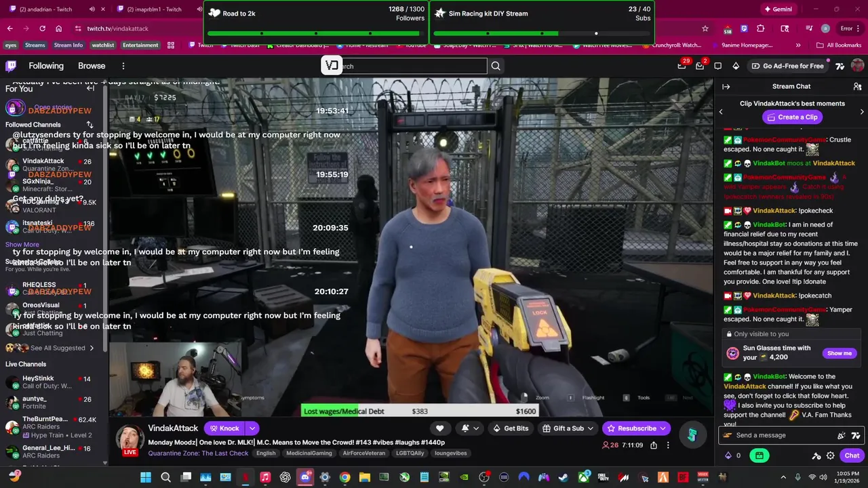Image resolution: width=868 pixels, height=488 pixels.
Task: Click the Lost wages/Medical Debt donation bar
Action: [420, 411]
